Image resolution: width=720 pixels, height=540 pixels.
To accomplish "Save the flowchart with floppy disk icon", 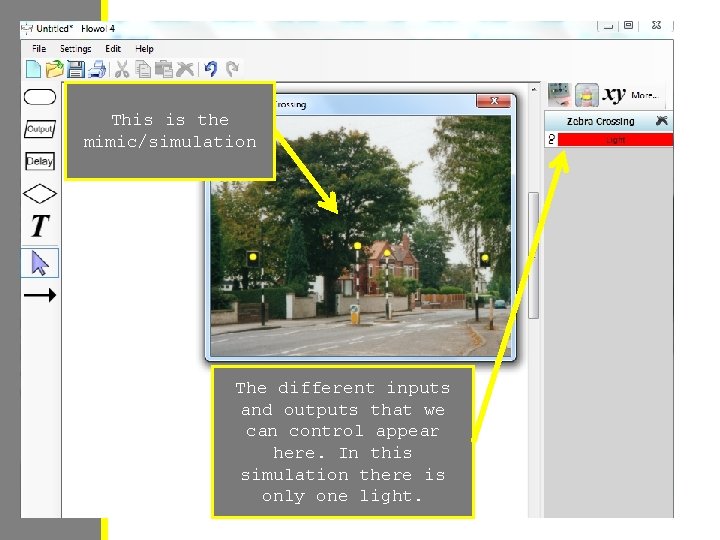I will pyautogui.click(x=76, y=69).
